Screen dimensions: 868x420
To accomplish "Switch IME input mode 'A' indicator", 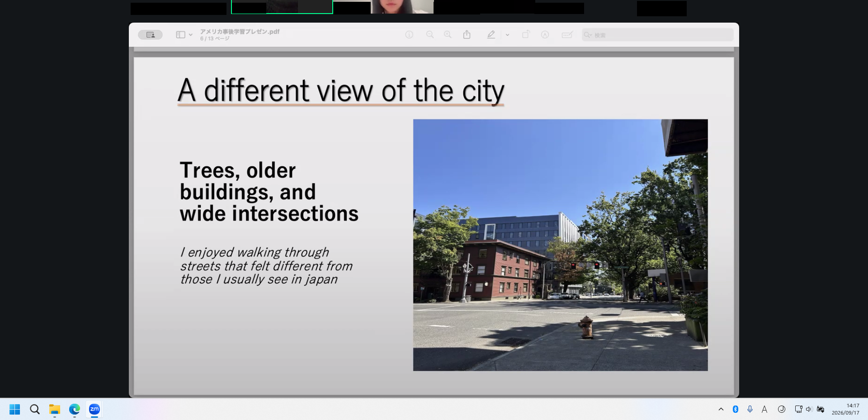I will 764,409.
